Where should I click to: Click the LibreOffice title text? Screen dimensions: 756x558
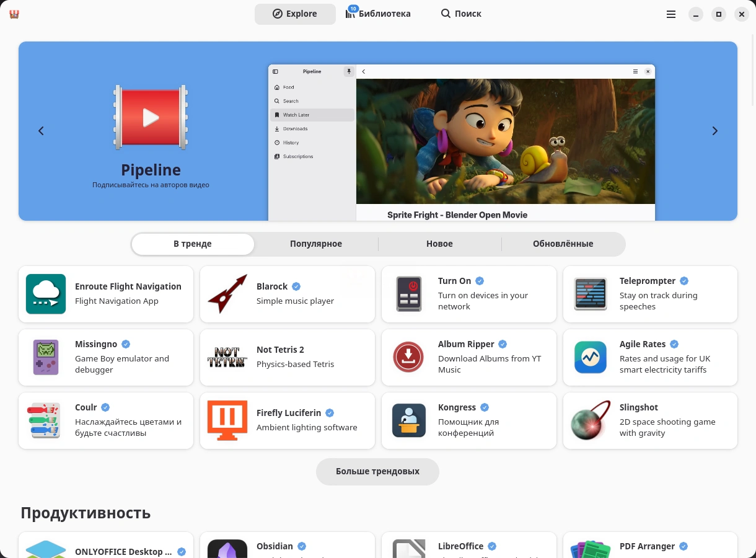click(460, 546)
